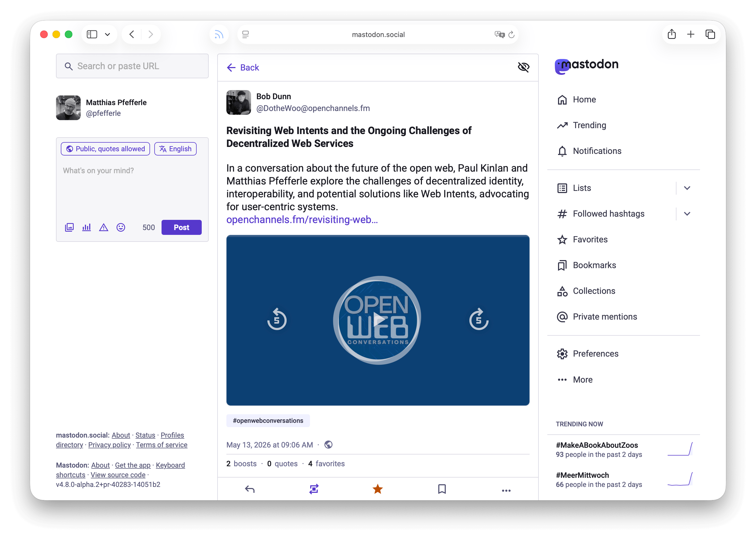Publish with the Post button
The height and width of the screenshot is (540, 756).
coord(181,227)
